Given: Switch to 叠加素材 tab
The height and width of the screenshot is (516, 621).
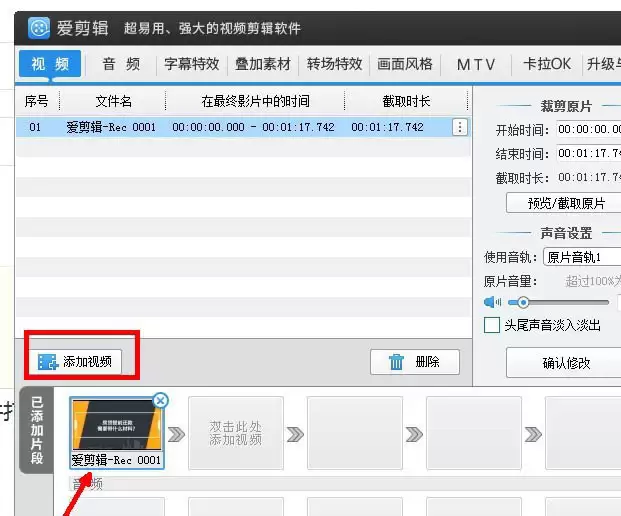Looking at the screenshot, I should pos(263,64).
